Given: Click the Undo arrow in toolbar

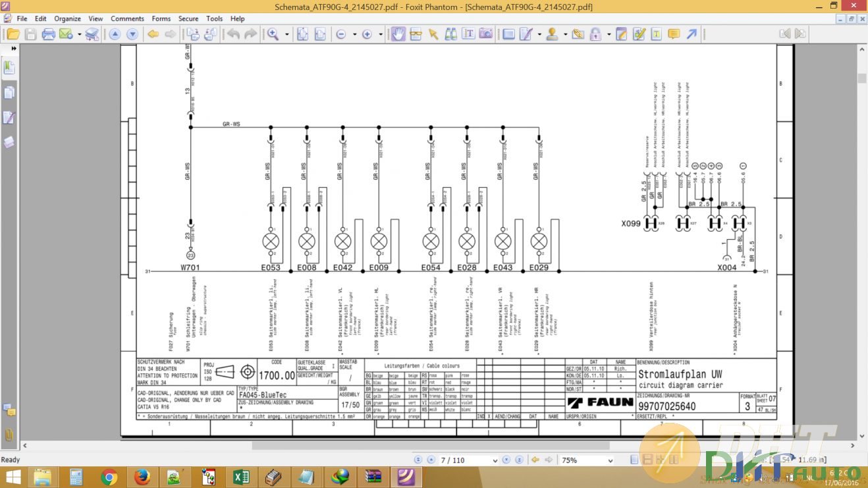Looking at the screenshot, I should pos(233,34).
